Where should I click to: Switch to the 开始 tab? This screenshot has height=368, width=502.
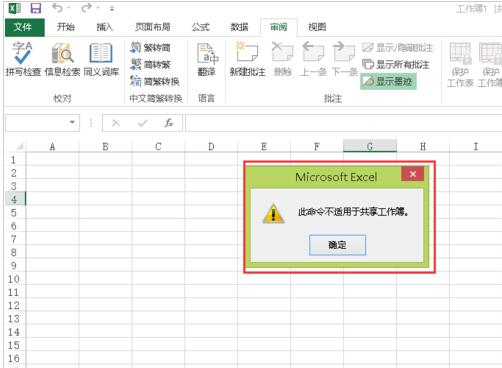pos(65,27)
